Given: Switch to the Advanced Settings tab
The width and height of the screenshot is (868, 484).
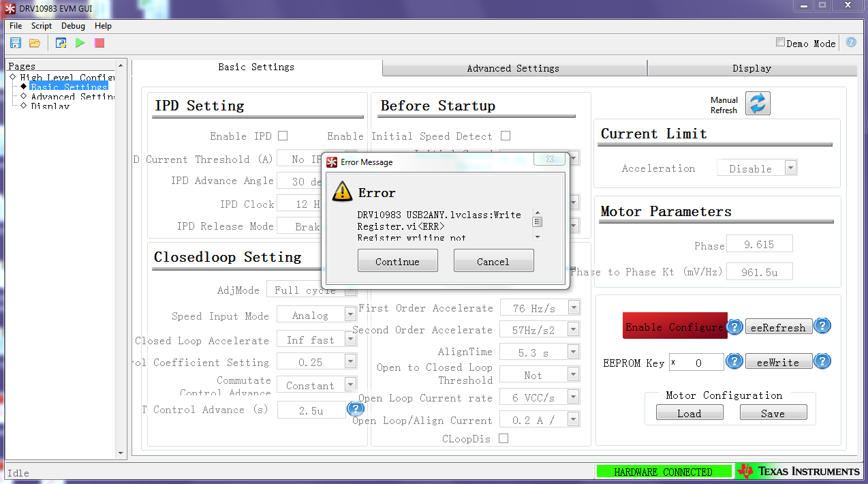Looking at the screenshot, I should [514, 68].
